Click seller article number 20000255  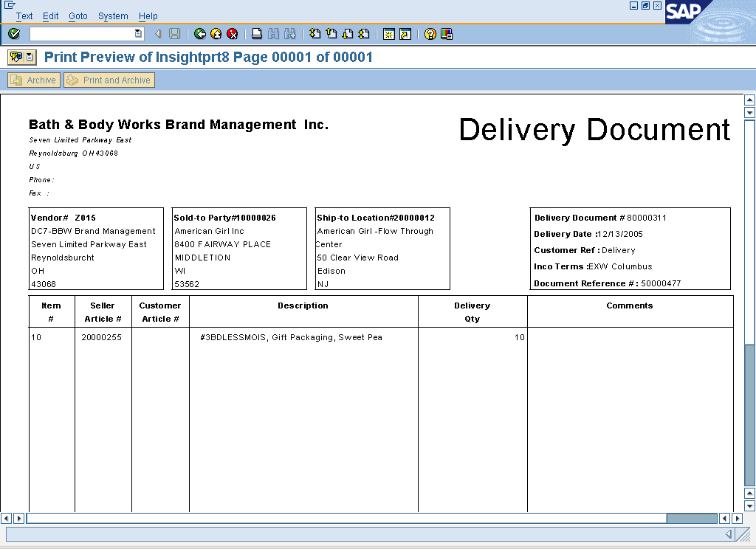click(101, 337)
